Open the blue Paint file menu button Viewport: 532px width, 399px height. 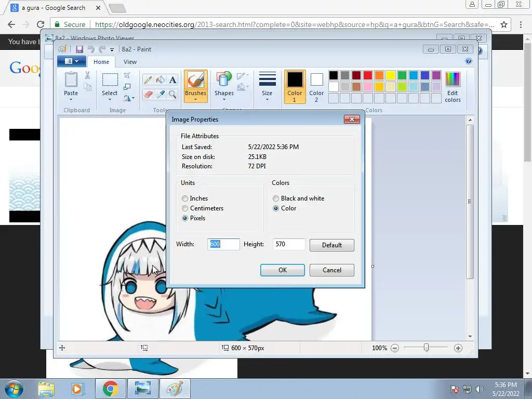click(x=71, y=61)
